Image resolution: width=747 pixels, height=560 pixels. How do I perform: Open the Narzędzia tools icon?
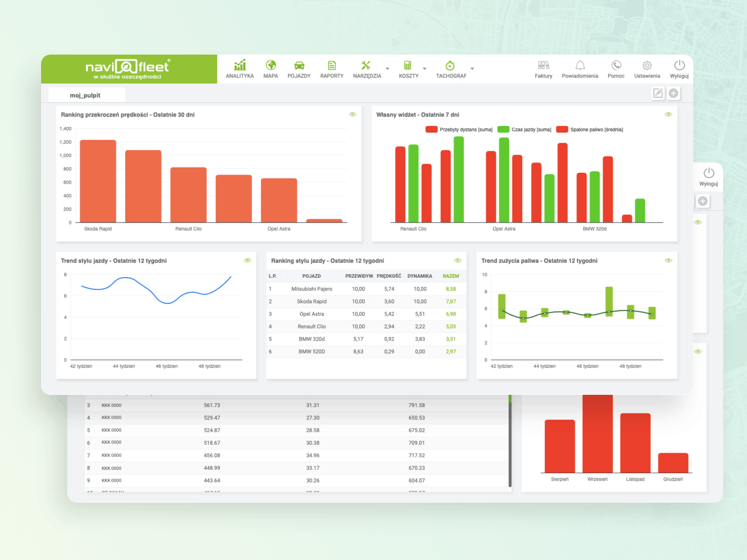pyautogui.click(x=366, y=65)
